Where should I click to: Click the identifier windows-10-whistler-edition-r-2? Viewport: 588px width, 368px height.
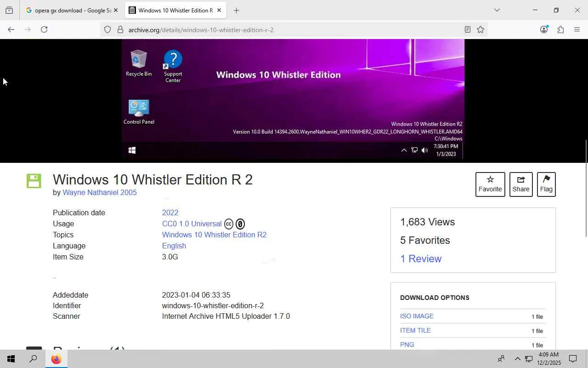213,305
